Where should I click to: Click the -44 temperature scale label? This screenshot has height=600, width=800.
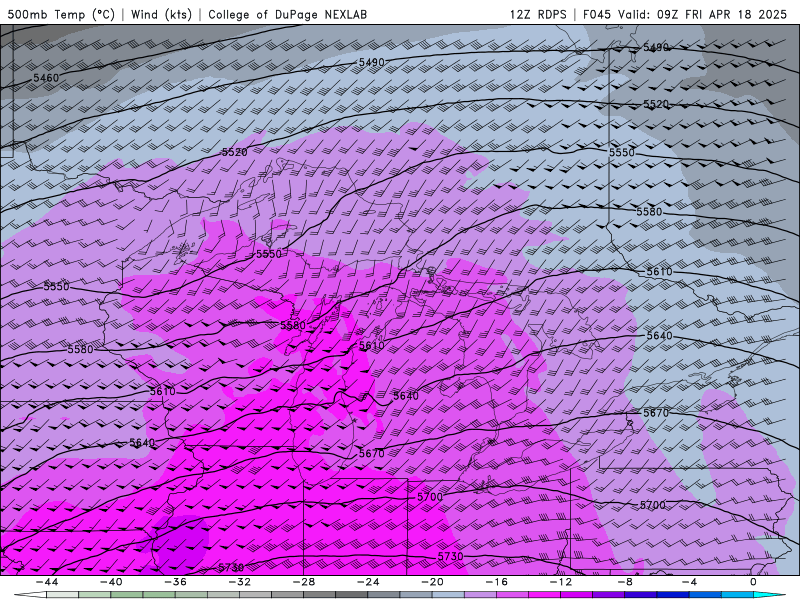point(46,582)
